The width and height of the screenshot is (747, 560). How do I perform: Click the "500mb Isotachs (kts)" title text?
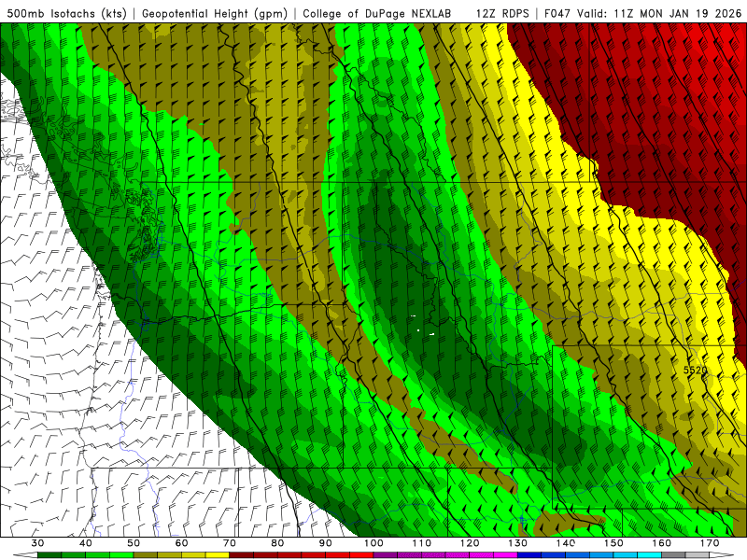(67, 13)
